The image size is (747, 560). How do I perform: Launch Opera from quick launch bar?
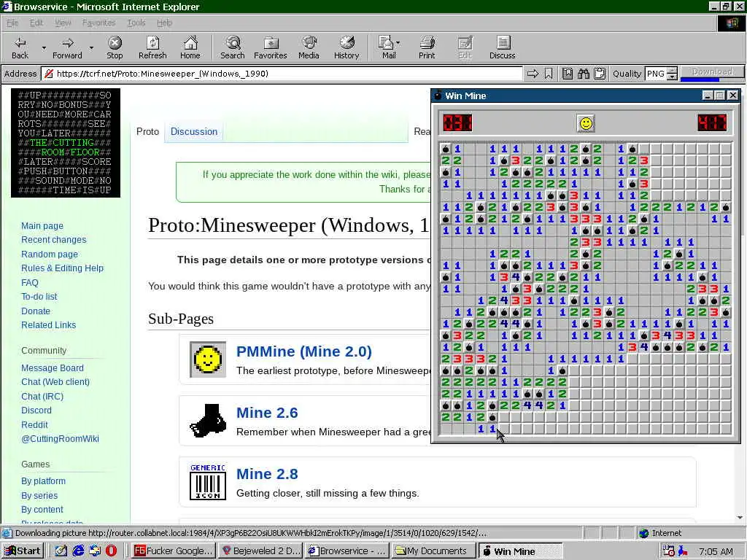[111, 551]
